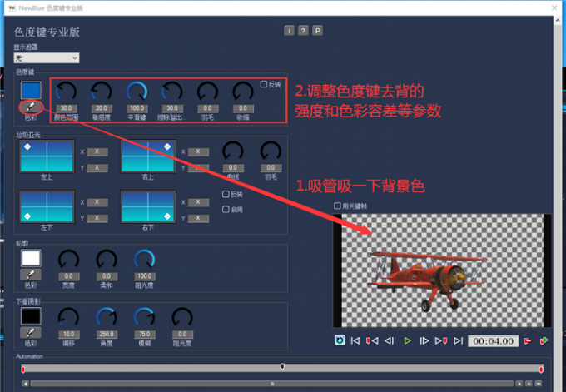The height and width of the screenshot is (392, 566).
Task: Click timeline zoom-out minus button
Action: pos(539,384)
